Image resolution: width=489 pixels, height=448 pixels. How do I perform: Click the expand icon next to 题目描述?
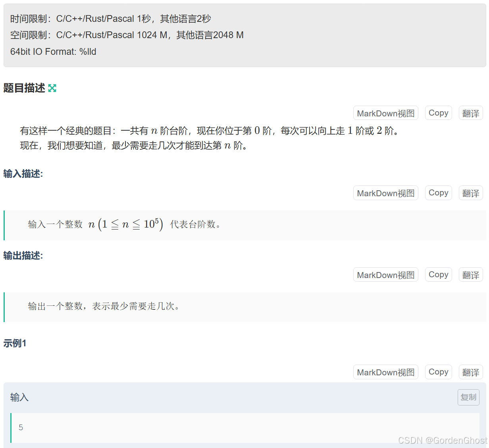click(52, 88)
